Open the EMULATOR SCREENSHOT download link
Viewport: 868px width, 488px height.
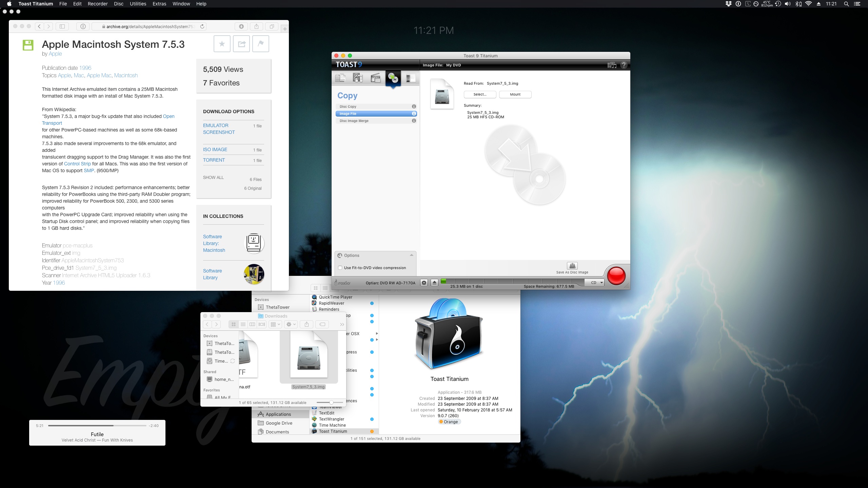click(x=219, y=129)
